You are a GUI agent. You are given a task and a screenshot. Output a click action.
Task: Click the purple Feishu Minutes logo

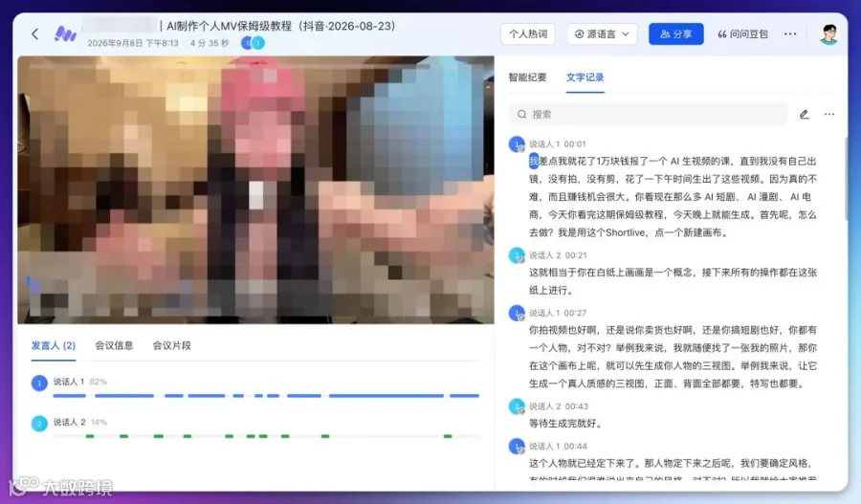coord(65,34)
